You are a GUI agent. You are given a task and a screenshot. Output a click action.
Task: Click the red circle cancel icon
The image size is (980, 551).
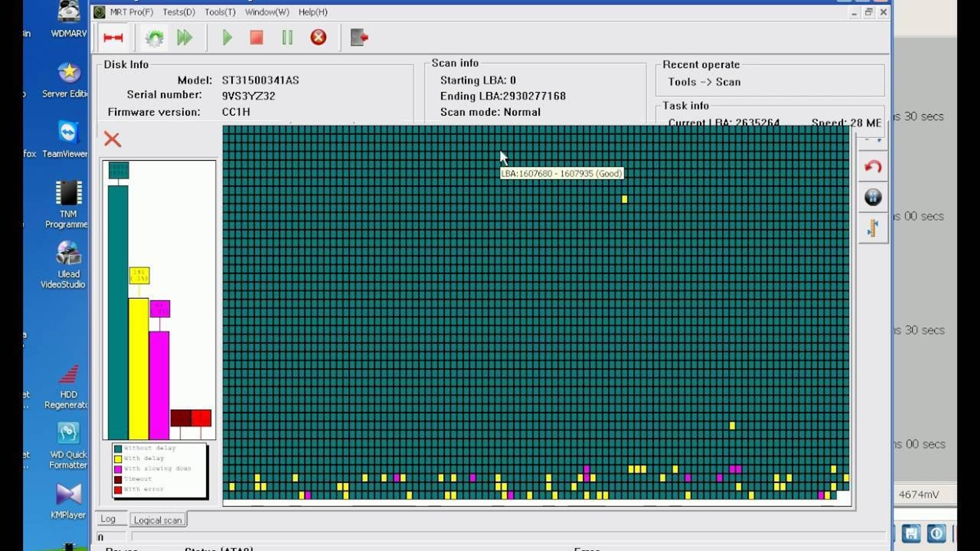pos(318,37)
